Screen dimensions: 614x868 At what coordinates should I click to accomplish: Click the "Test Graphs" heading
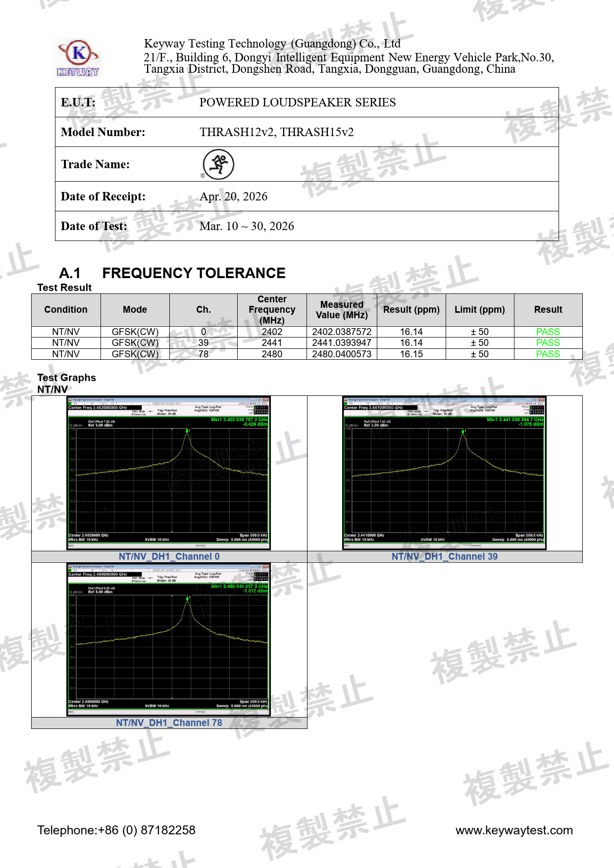tap(66, 378)
